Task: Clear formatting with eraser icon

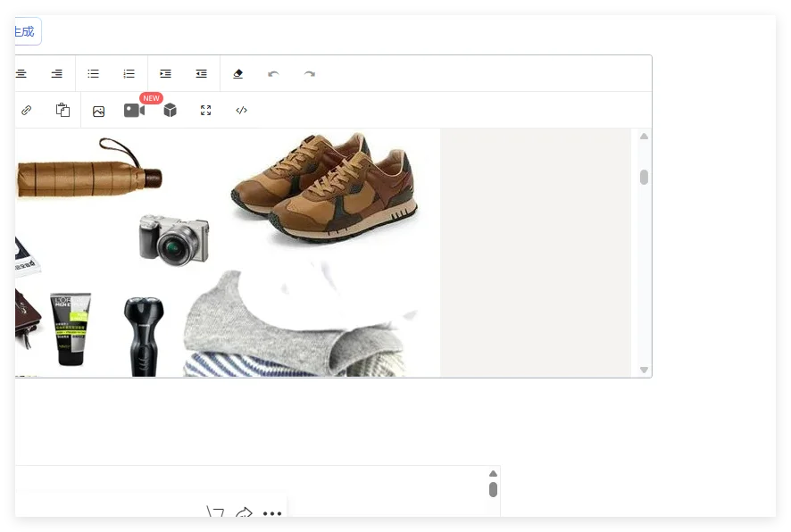Action: pos(237,73)
